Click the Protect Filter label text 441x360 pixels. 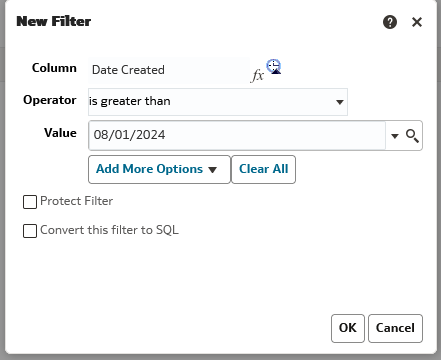pos(76,201)
